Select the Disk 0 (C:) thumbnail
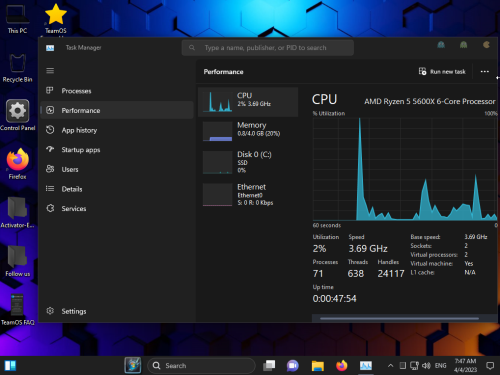Viewport: 500px width, 375px height. click(x=218, y=162)
